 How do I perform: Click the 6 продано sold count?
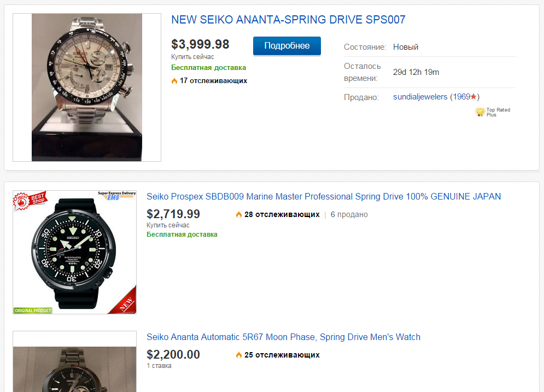coord(349,214)
